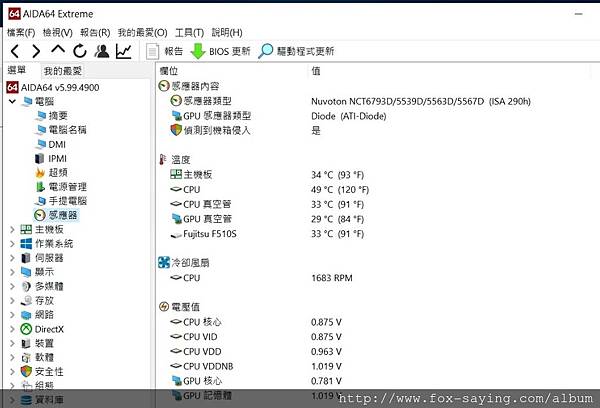Click the 顯示 monitor icon
Viewport: 600px width, 408px height.
pos(26,272)
